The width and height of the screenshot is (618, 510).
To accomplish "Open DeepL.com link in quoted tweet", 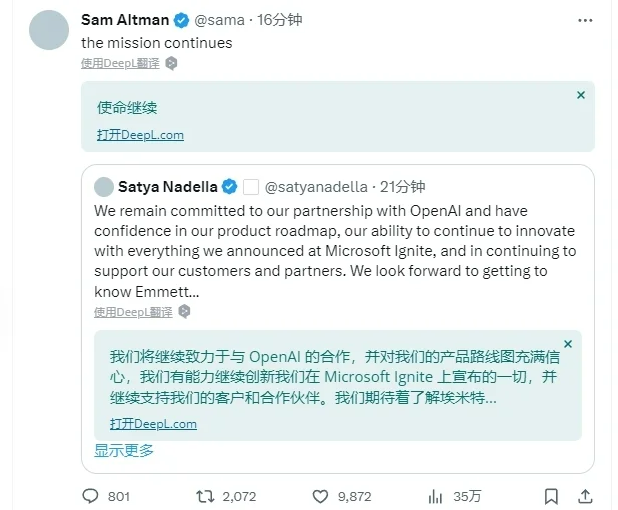I will point(153,424).
